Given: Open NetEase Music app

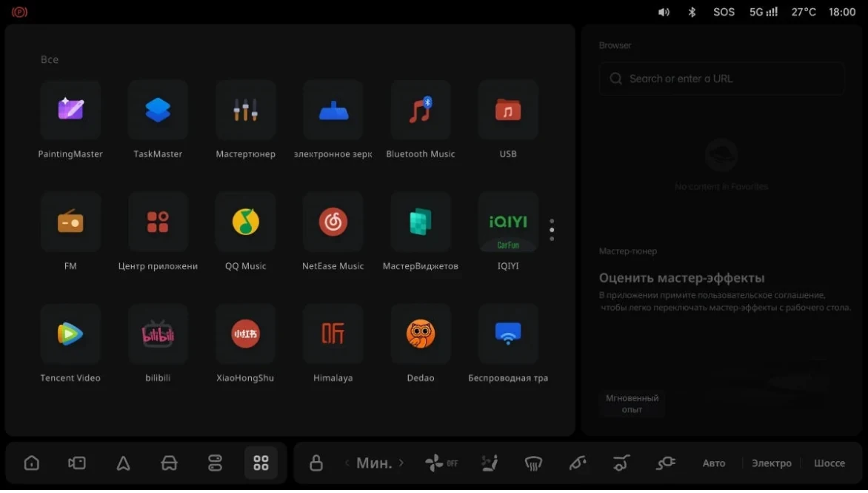Looking at the screenshot, I should click(333, 222).
